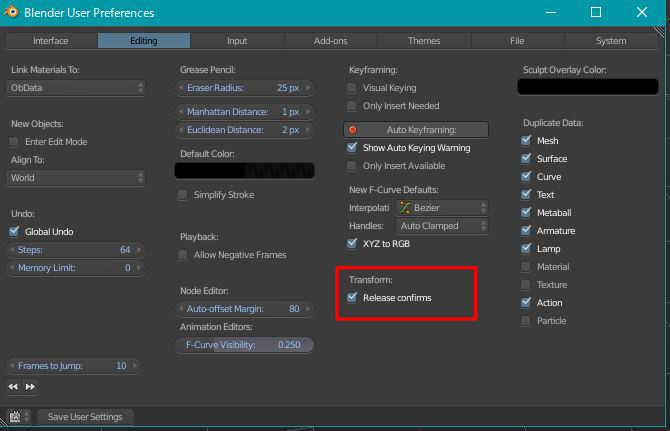Increase Memory Limit with right arrow
This screenshot has height=431, width=670.
pyautogui.click(x=138, y=268)
